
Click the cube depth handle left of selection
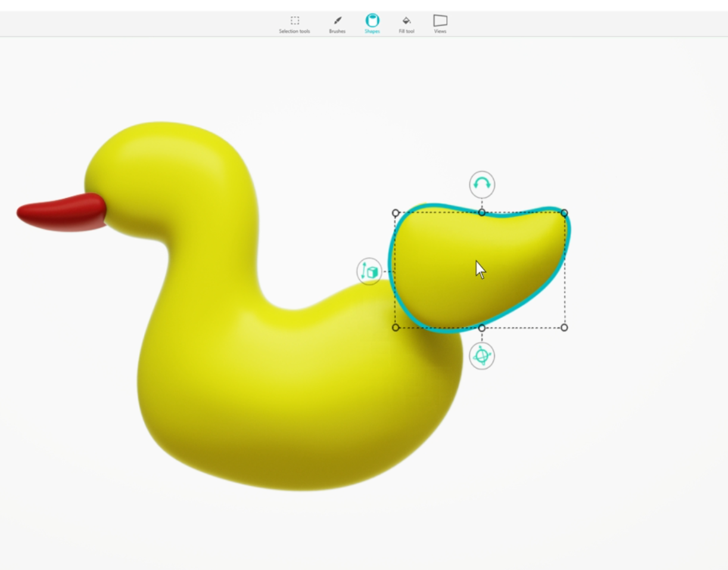point(369,272)
